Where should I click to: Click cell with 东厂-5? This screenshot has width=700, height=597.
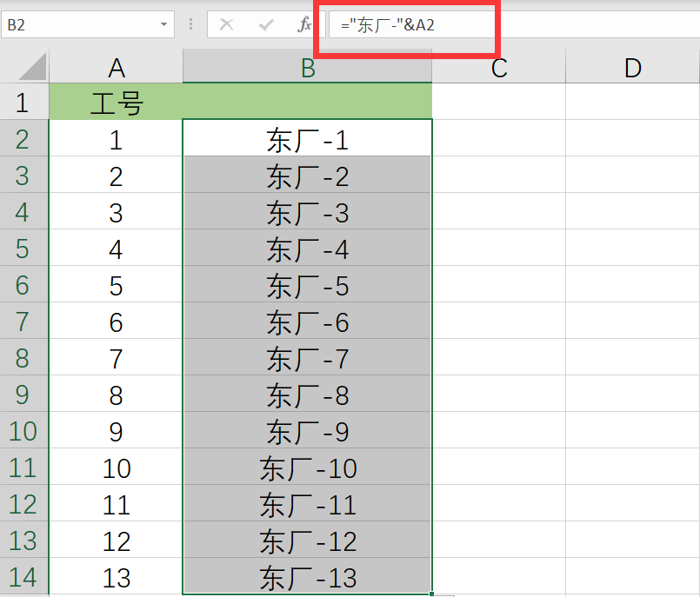point(308,285)
